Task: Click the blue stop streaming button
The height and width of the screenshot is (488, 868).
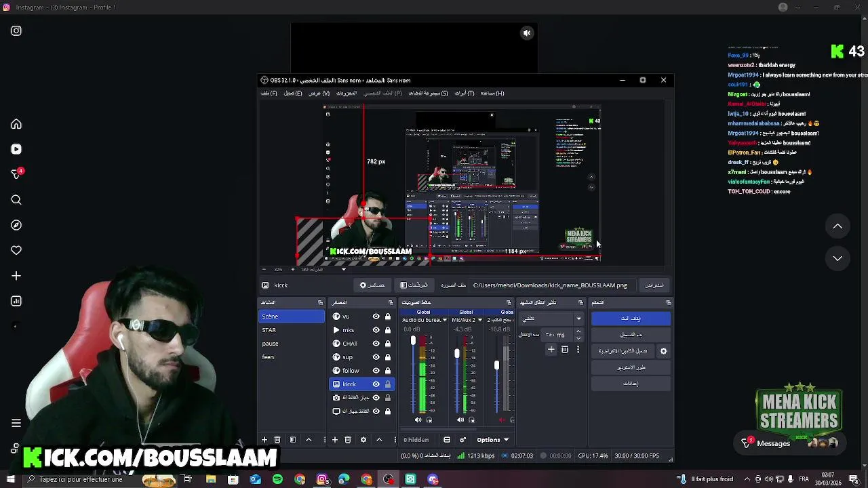Action: (x=631, y=319)
